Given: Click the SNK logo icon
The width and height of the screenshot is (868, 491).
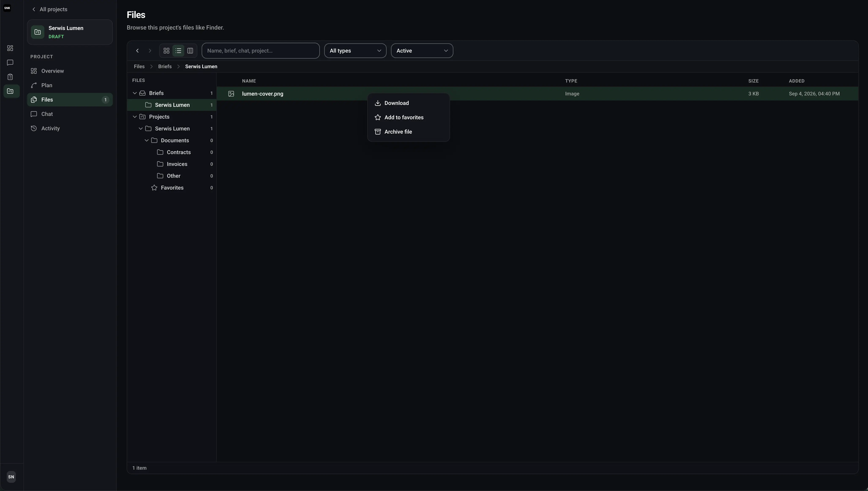Looking at the screenshot, I should click(x=7, y=8).
